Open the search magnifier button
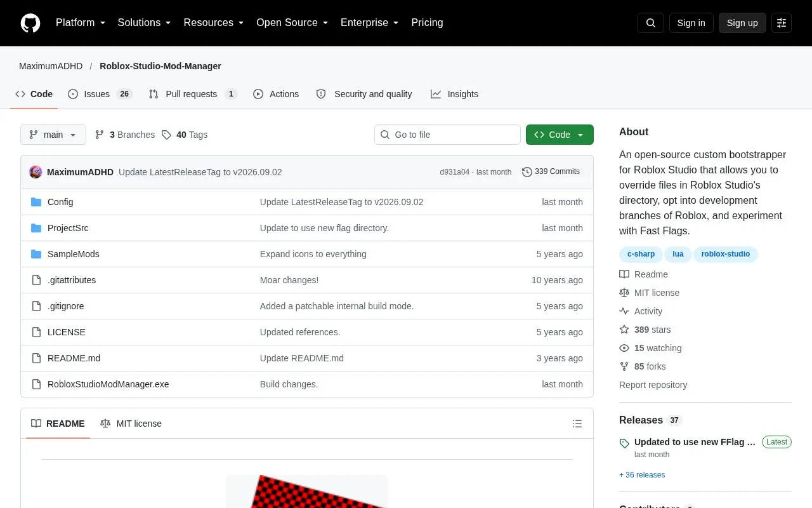Screen dimensions: 812x508 [651, 23]
